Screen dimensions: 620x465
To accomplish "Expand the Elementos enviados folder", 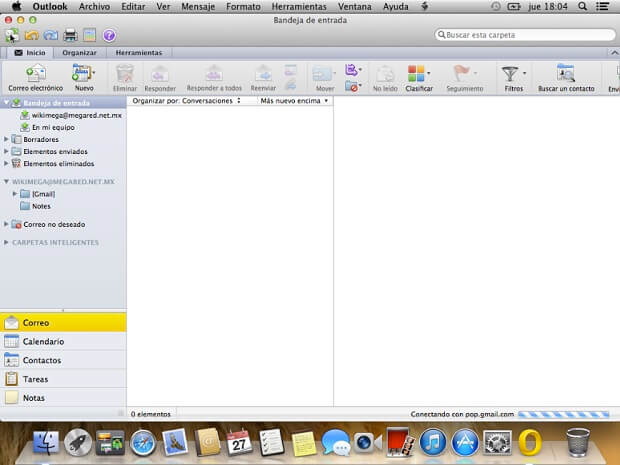I will click(6, 151).
